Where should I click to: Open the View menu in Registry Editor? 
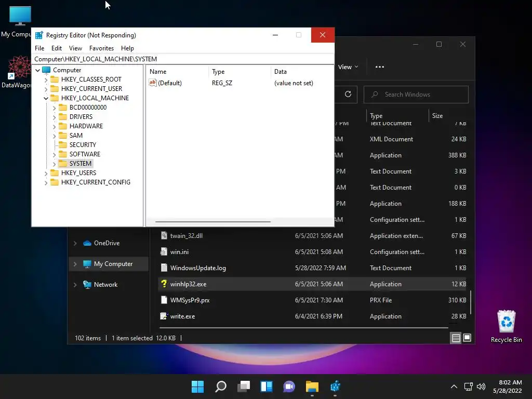[75, 48]
